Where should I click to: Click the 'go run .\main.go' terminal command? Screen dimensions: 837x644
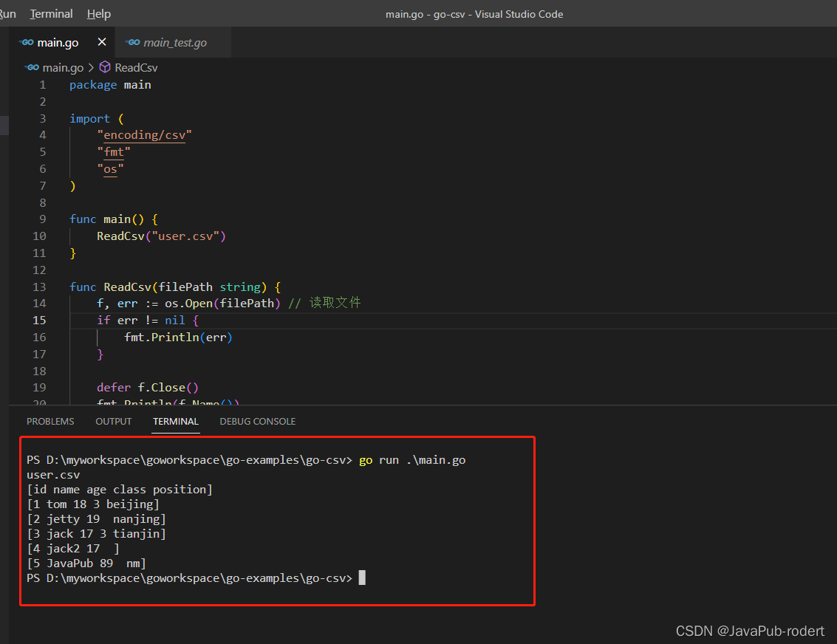point(412,460)
